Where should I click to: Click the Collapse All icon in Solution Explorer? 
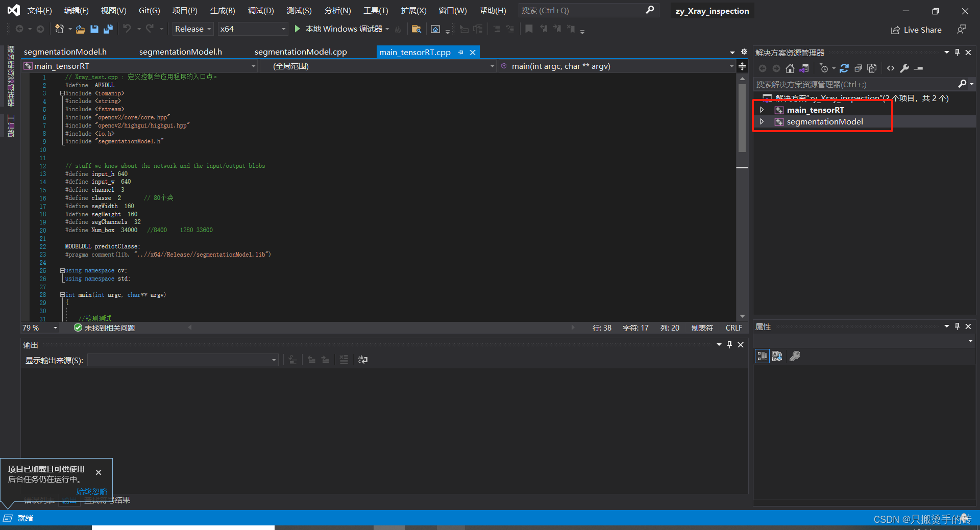858,68
